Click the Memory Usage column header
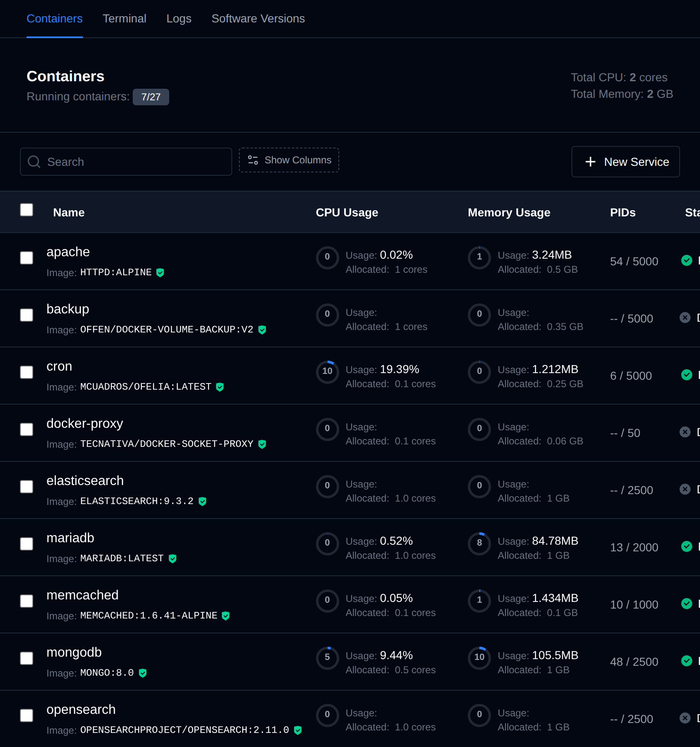 click(x=509, y=212)
